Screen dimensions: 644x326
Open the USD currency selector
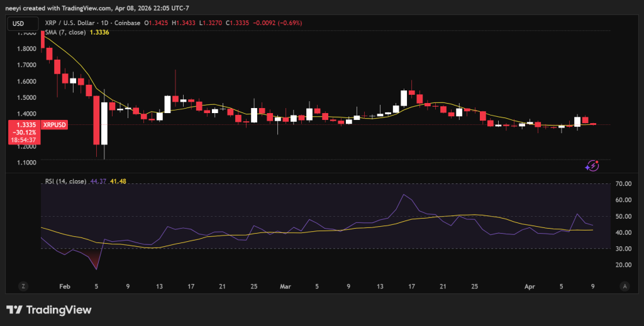(x=19, y=24)
